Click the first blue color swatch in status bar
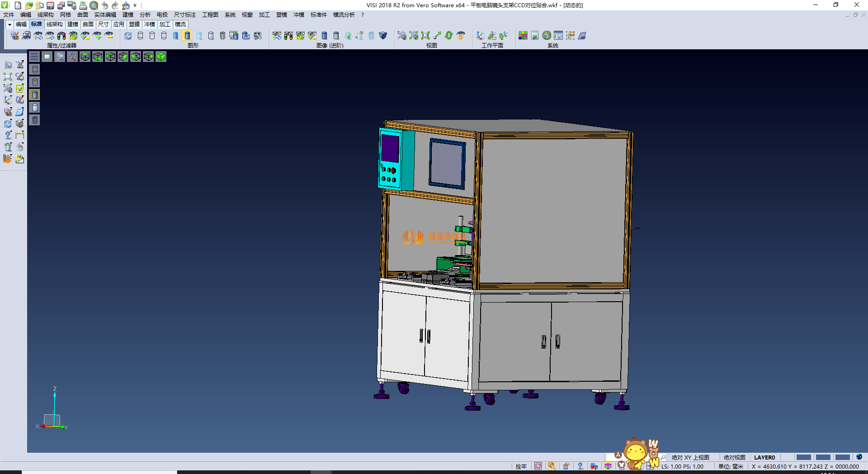The width and height of the screenshot is (868, 474). tap(803, 457)
